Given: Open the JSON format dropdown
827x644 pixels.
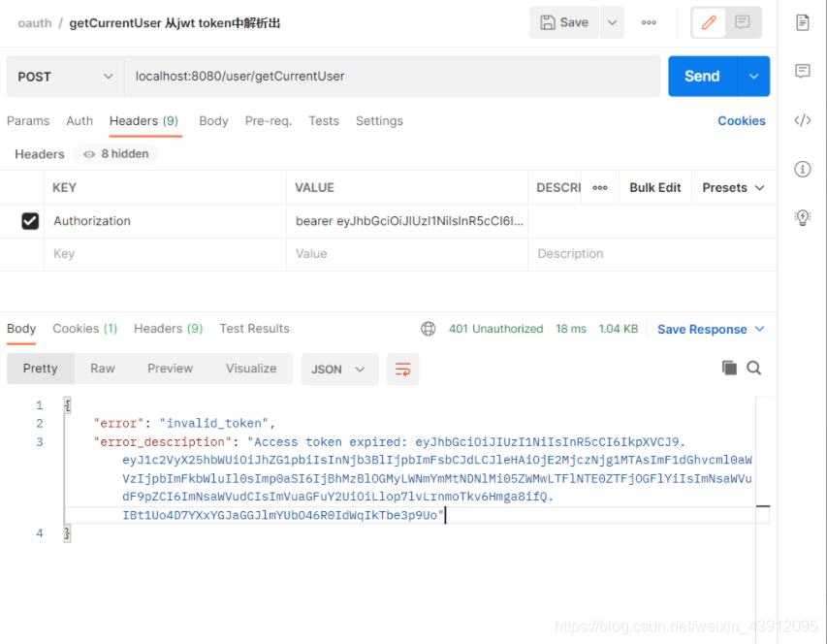Looking at the screenshot, I should point(339,370).
